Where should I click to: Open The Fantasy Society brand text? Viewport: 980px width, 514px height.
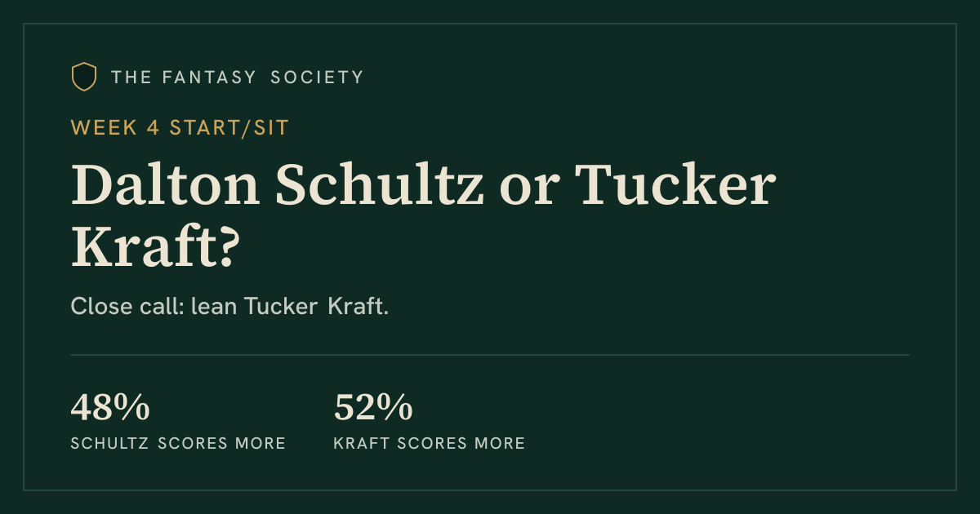point(238,78)
